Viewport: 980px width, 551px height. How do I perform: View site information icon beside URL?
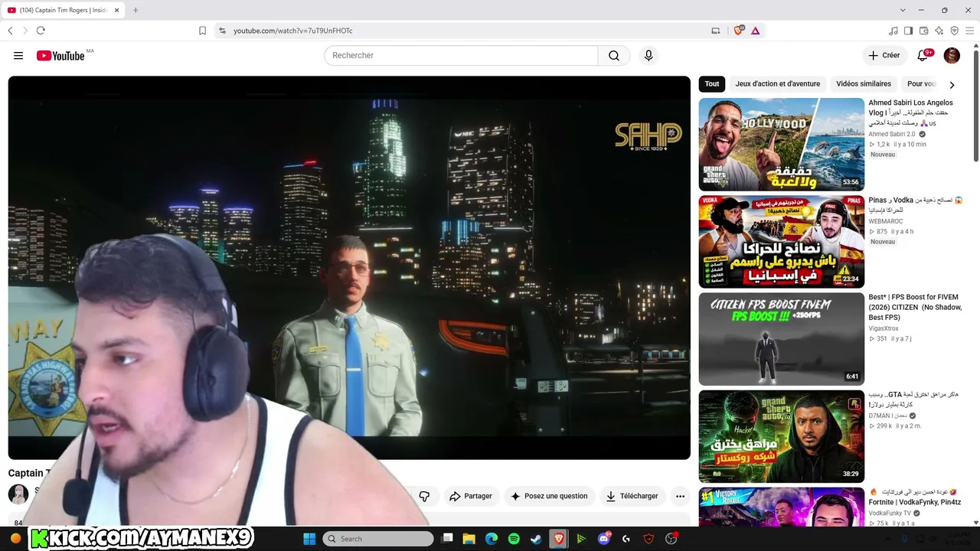click(x=222, y=31)
